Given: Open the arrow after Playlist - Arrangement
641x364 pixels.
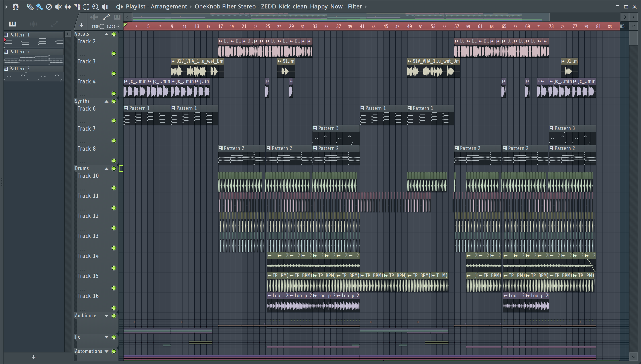Looking at the screenshot, I should click(x=191, y=7).
